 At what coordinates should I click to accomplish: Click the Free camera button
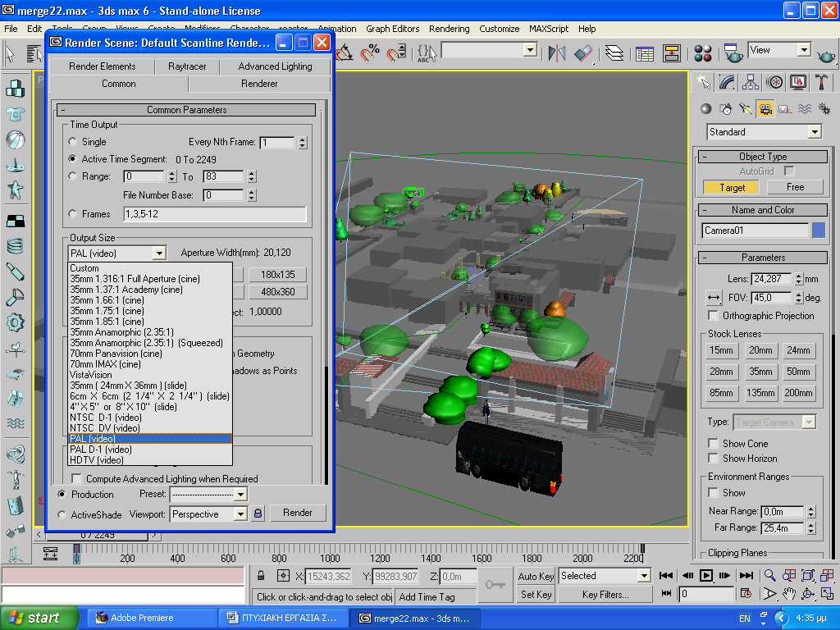pos(795,187)
